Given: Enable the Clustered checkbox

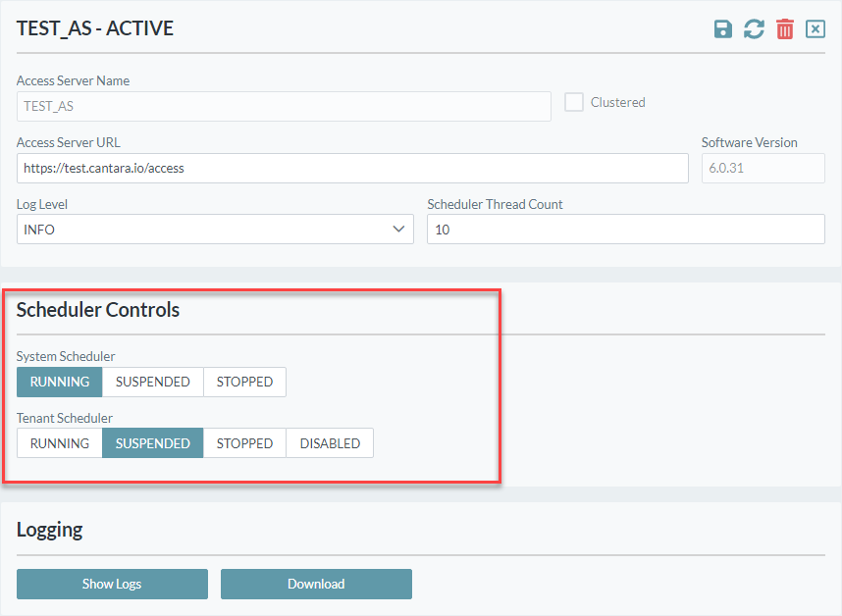Looking at the screenshot, I should (574, 102).
